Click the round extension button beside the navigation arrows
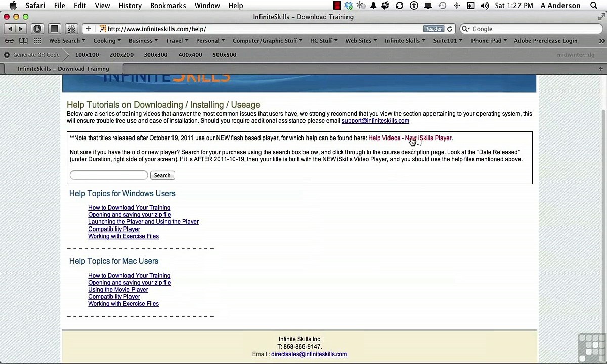 37,29
